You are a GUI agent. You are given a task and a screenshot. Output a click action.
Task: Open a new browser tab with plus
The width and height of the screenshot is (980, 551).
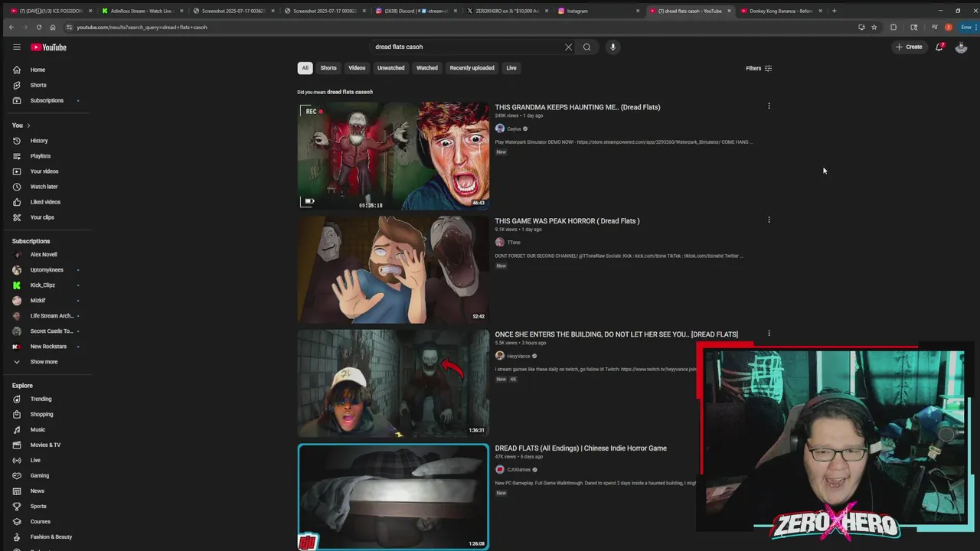coord(834,11)
